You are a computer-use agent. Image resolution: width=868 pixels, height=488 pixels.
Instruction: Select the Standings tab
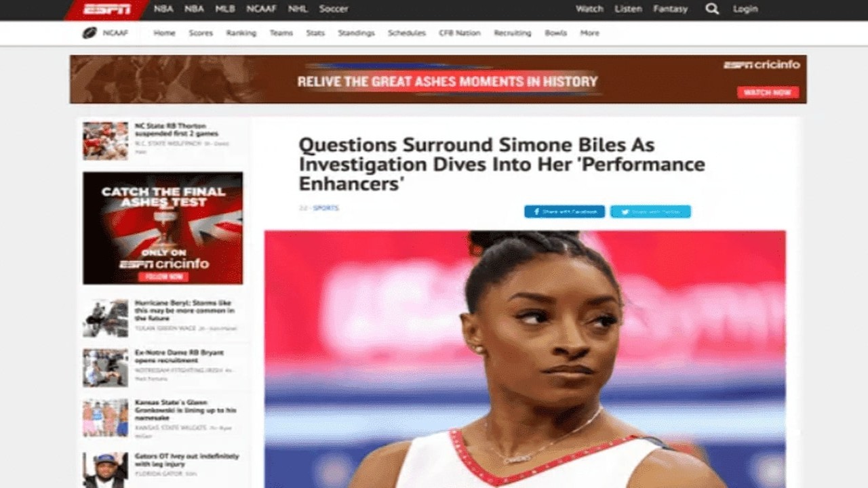pos(356,33)
